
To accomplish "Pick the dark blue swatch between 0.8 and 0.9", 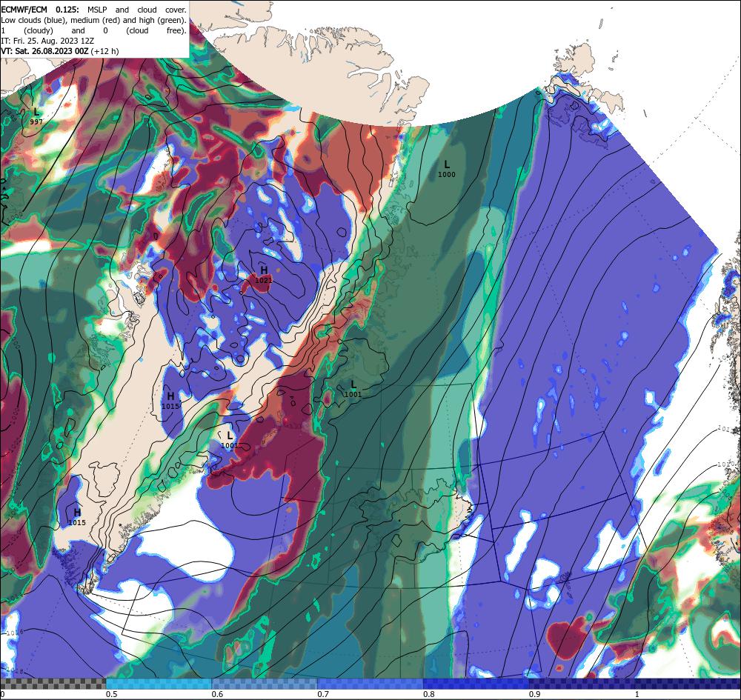I will pos(476,684).
